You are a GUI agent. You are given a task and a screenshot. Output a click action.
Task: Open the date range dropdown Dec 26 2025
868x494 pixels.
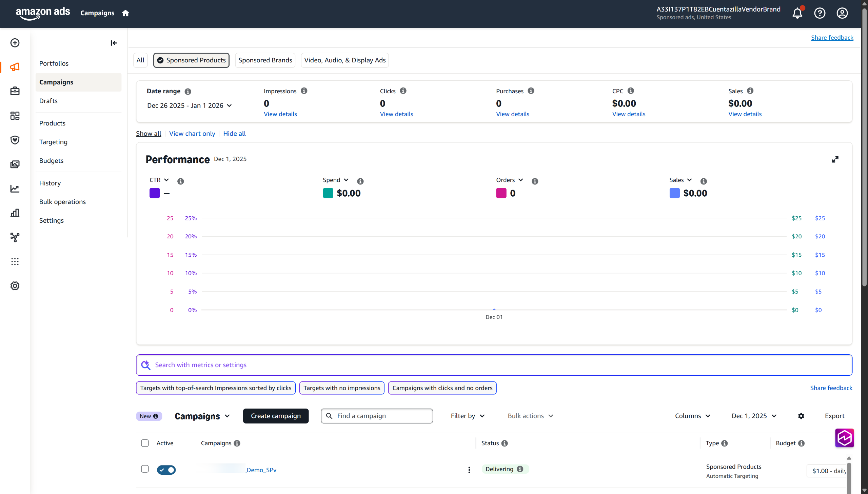(x=189, y=105)
